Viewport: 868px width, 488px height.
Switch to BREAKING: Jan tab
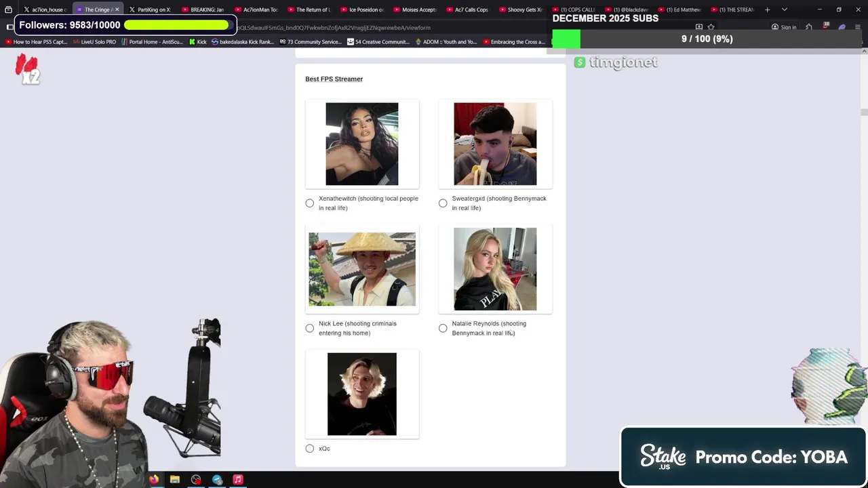(x=203, y=9)
